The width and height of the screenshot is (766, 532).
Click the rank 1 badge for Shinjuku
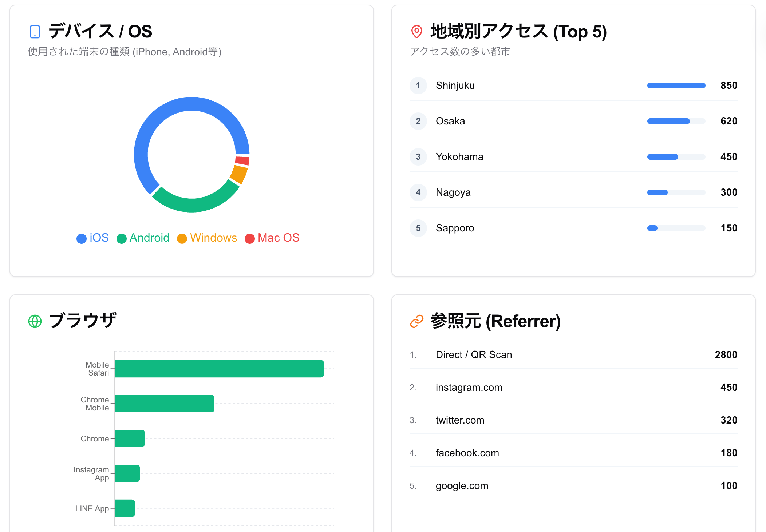pos(418,86)
